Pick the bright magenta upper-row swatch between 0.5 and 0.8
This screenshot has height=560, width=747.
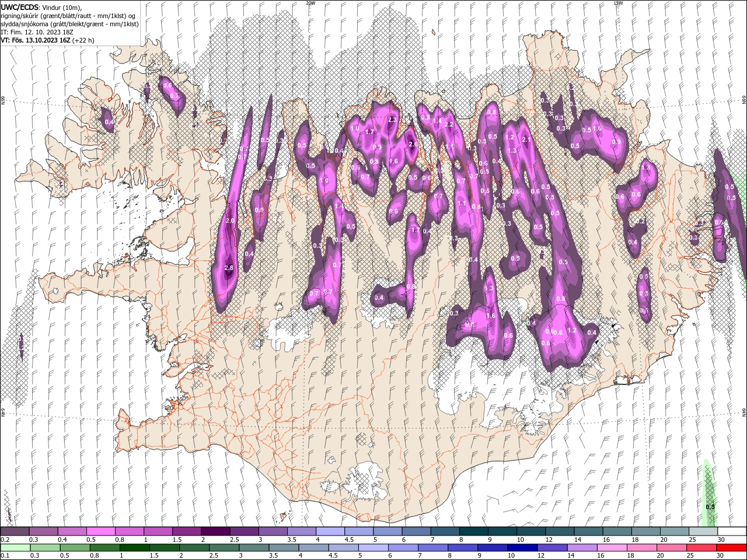tap(100, 531)
